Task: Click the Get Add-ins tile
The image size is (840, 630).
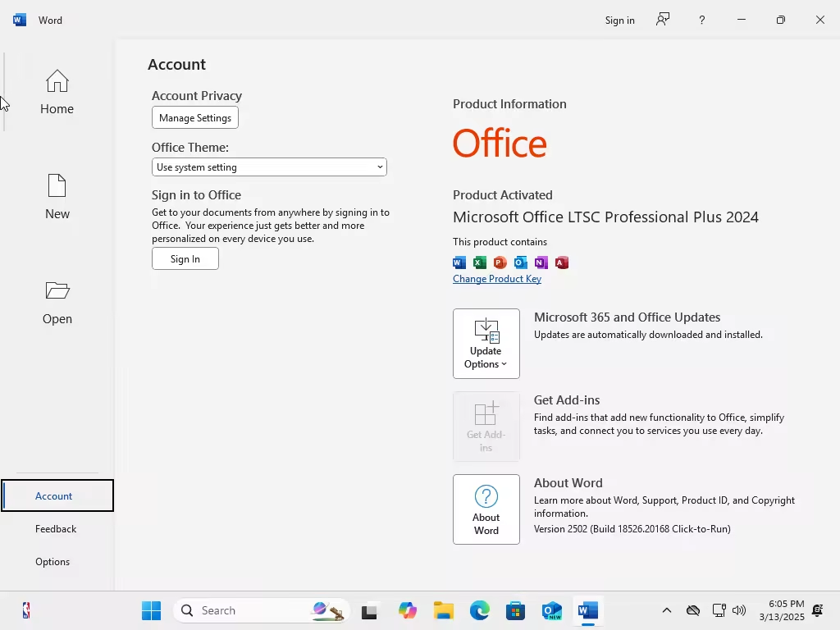Action: coord(486,427)
